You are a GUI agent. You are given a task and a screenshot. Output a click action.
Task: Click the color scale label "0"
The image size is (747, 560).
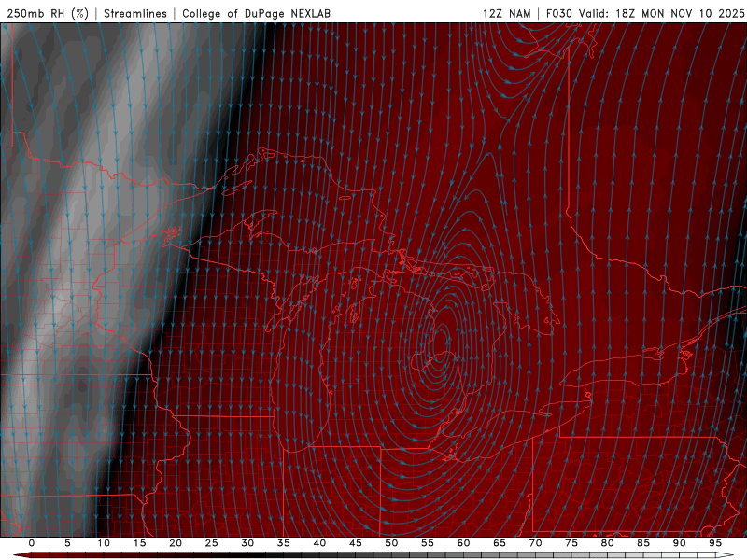point(32,543)
